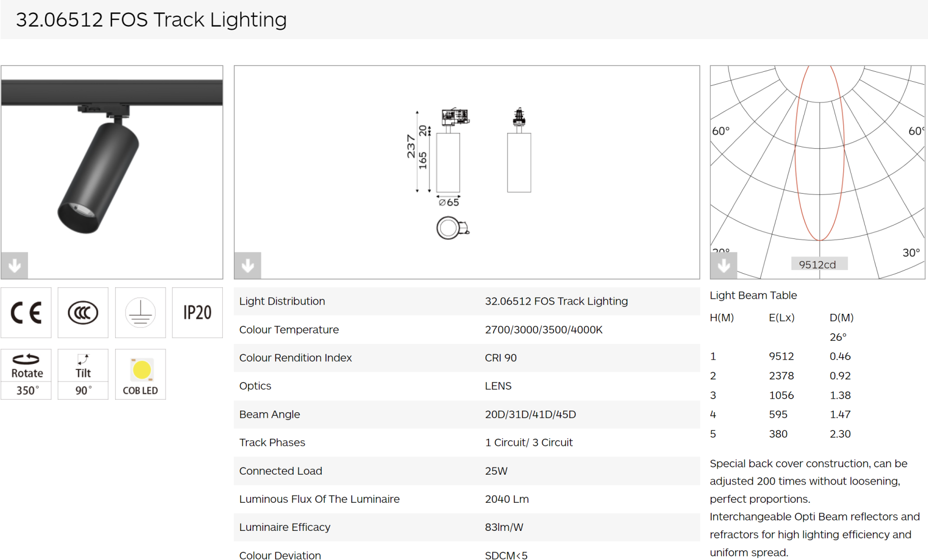Click the Tilt 90° icon
The image size is (928, 560).
pos(83,374)
